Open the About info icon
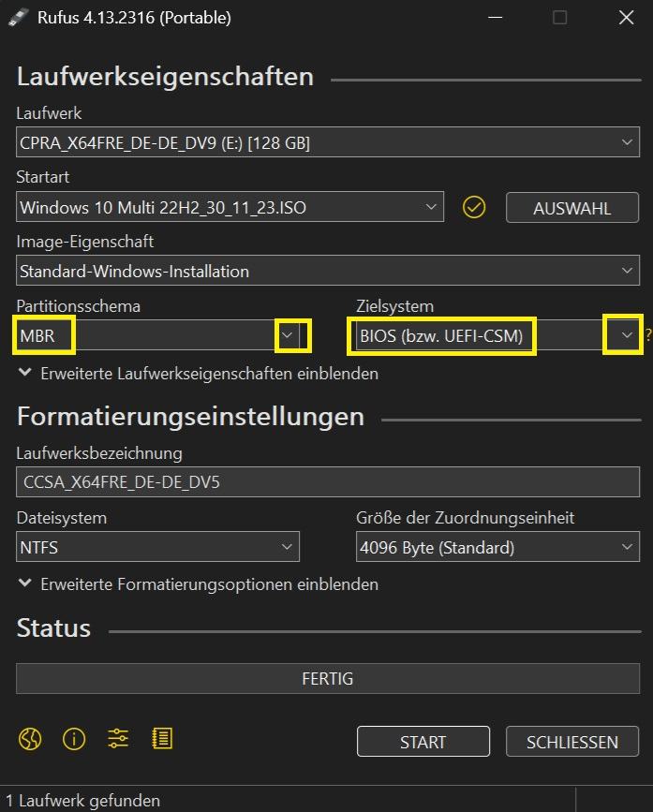653x812 pixels. (74, 738)
